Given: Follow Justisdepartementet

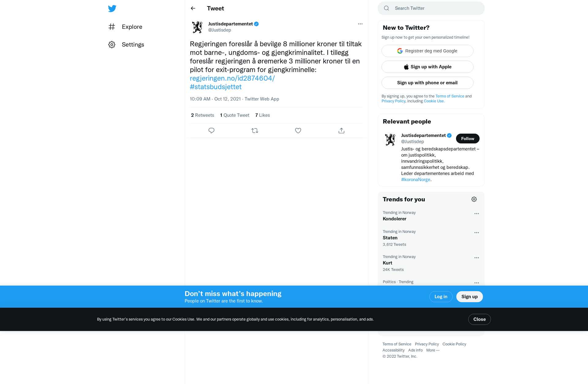Looking at the screenshot, I should point(468,139).
